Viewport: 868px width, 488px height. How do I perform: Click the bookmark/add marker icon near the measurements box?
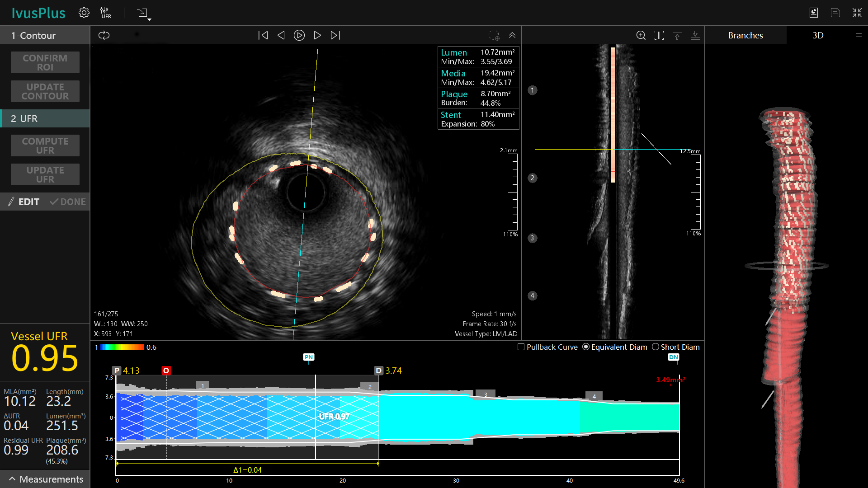pyautogui.click(x=494, y=35)
